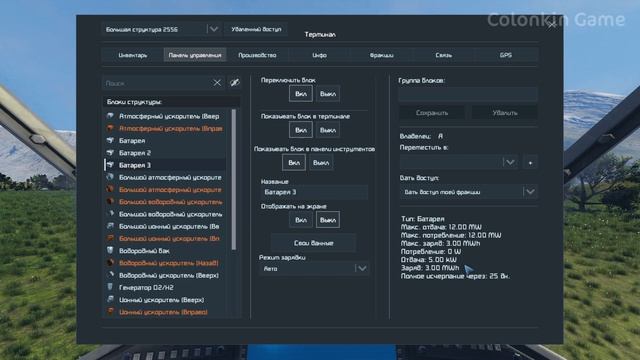Go to the Инфо tab

[319, 55]
